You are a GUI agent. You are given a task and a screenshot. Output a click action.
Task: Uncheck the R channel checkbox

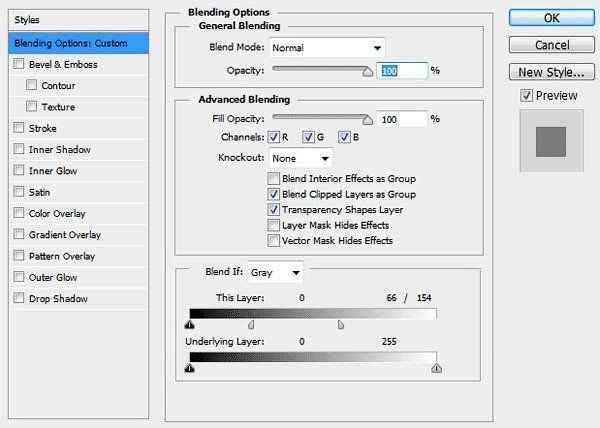274,137
